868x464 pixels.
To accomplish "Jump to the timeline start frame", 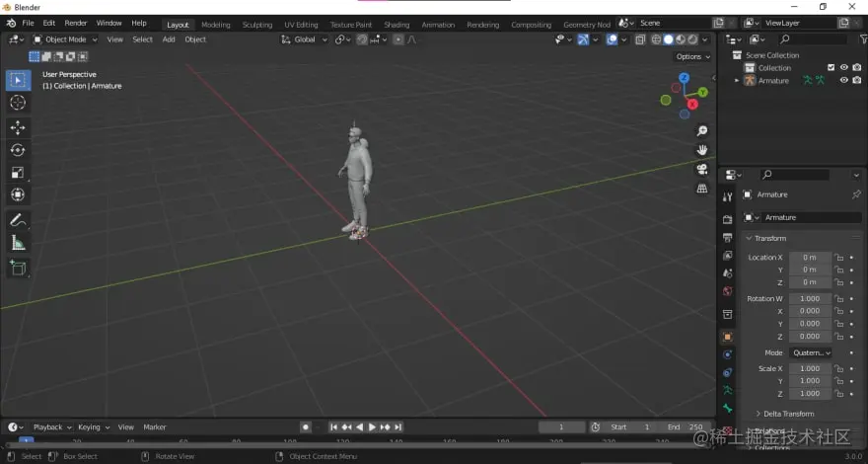I will click(x=333, y=427).
